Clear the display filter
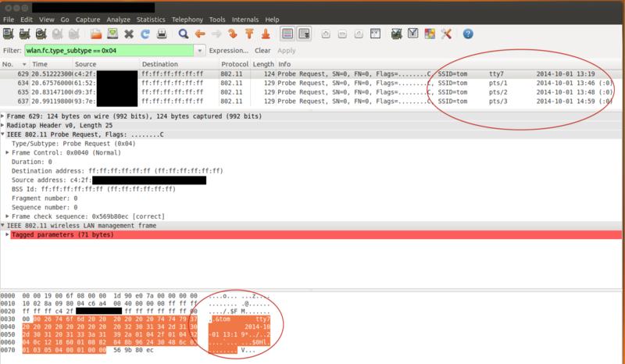The height and width of the screenshot is (364, 625). [x=263, y=50]
